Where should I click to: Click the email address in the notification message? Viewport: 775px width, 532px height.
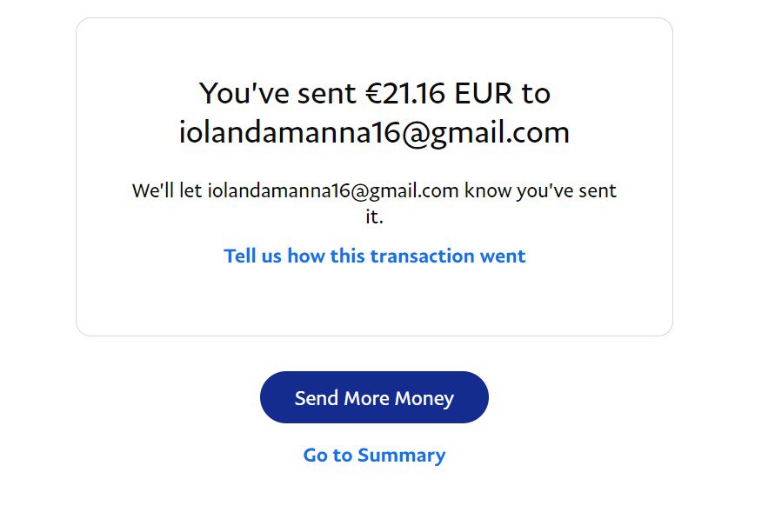click(333, 191)
